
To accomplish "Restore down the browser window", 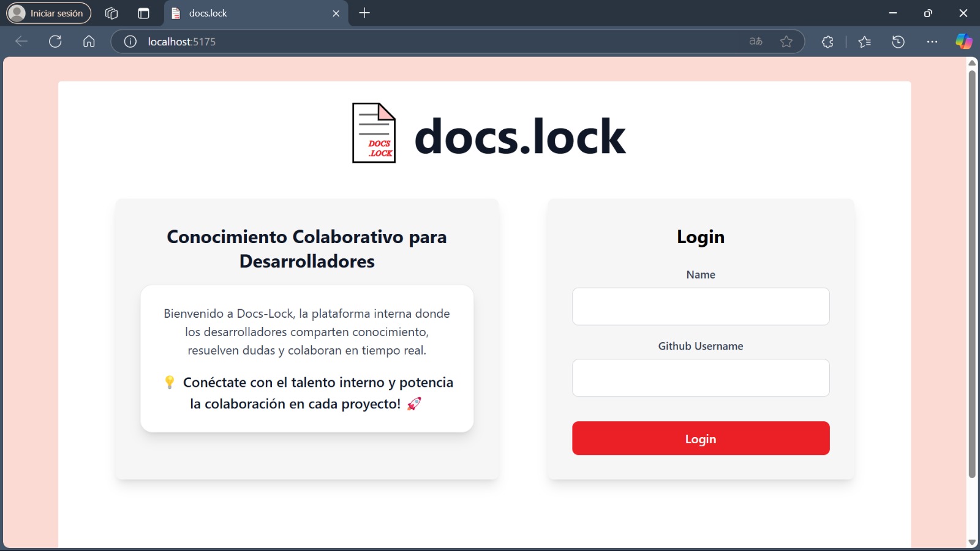I will coord(928,13).
